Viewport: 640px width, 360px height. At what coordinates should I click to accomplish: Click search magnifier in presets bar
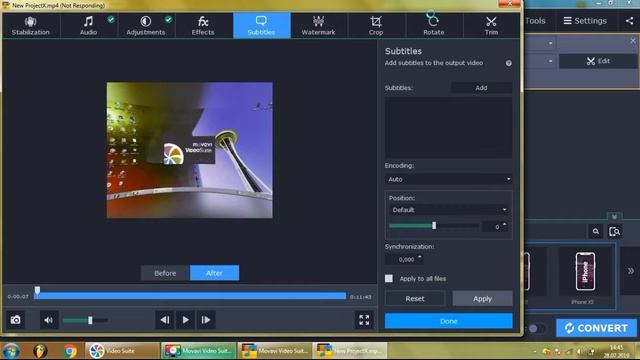coord(596,231)
